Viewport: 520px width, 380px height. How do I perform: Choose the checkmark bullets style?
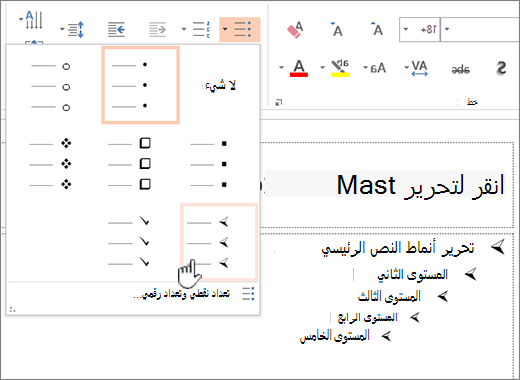tap(129, 243)
